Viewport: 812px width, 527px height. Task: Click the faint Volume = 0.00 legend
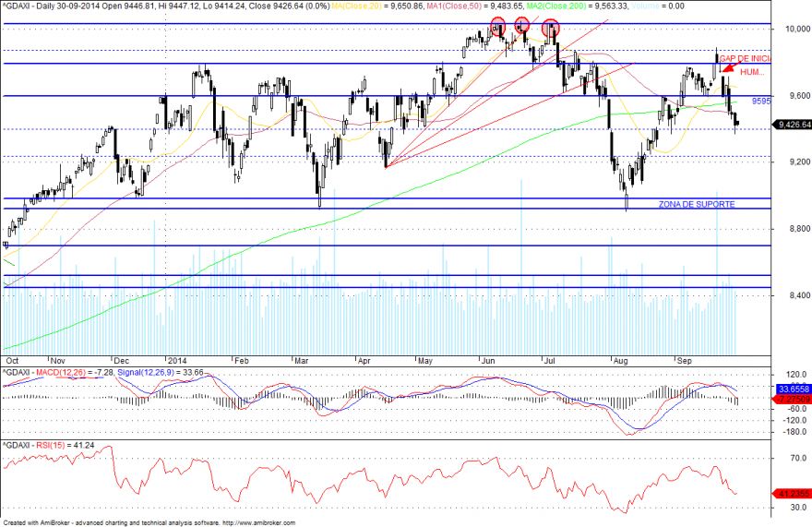(x=658, y=6)
